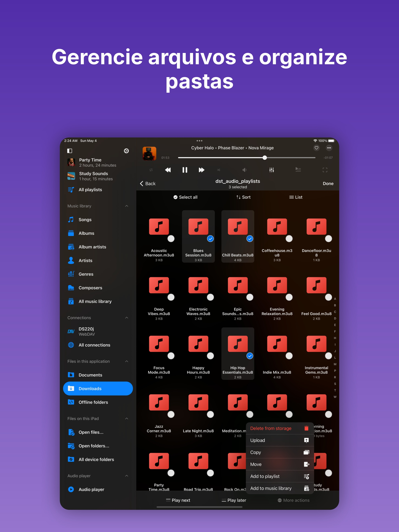Open the equalizer sliders icon
The image size is (399, 532).
272,170
